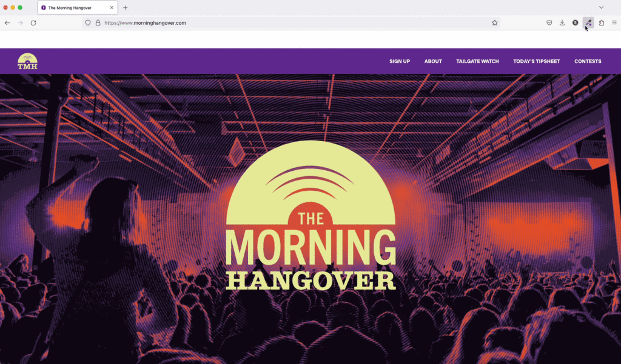Bookmark this page with the star icon

pyautogui.click(x=495, y=23)
